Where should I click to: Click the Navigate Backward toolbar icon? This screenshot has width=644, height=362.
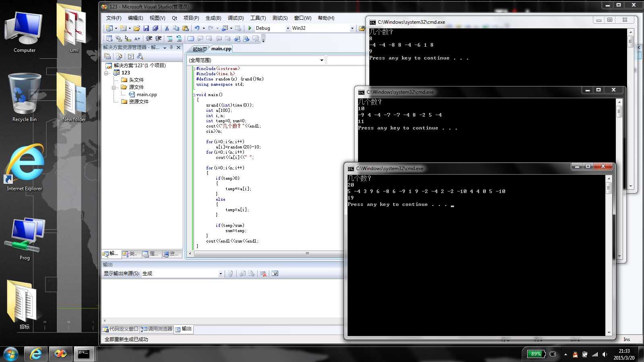click(x=225, y=28)
